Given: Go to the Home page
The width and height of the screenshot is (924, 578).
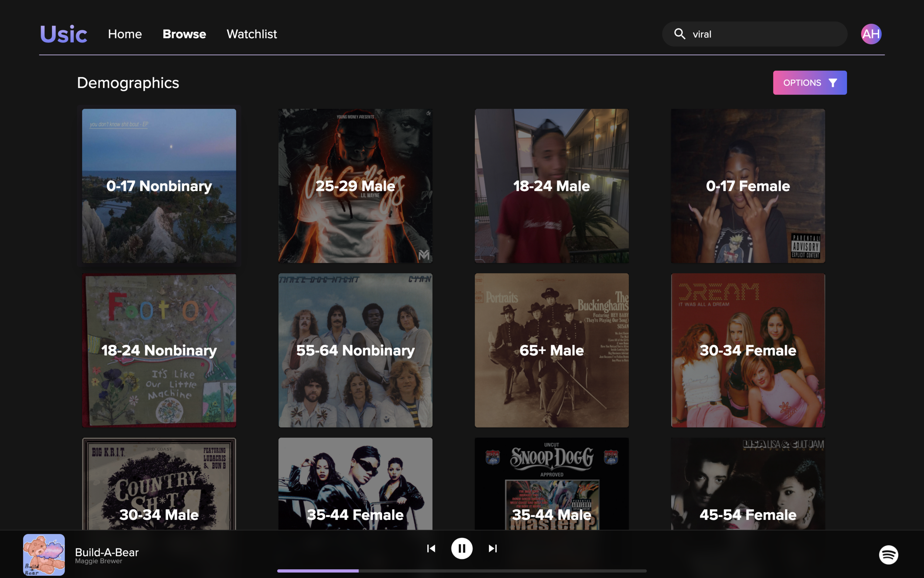Looking at the screenshot, I should (x=125, y=34).
